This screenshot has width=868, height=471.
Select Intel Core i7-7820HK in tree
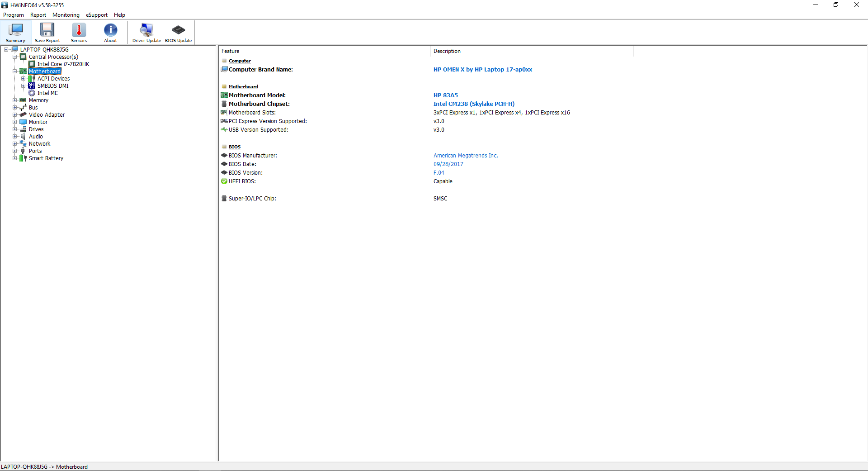click(63, 64)
